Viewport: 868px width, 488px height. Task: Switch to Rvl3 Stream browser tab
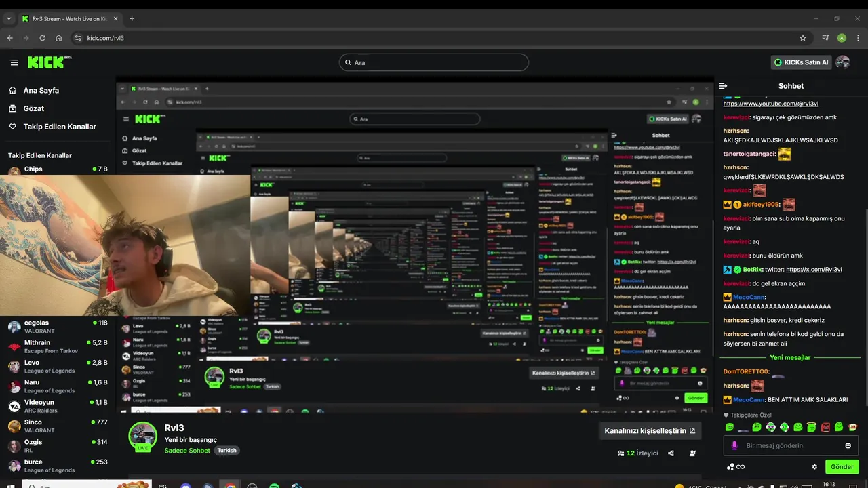coord(69,18)
